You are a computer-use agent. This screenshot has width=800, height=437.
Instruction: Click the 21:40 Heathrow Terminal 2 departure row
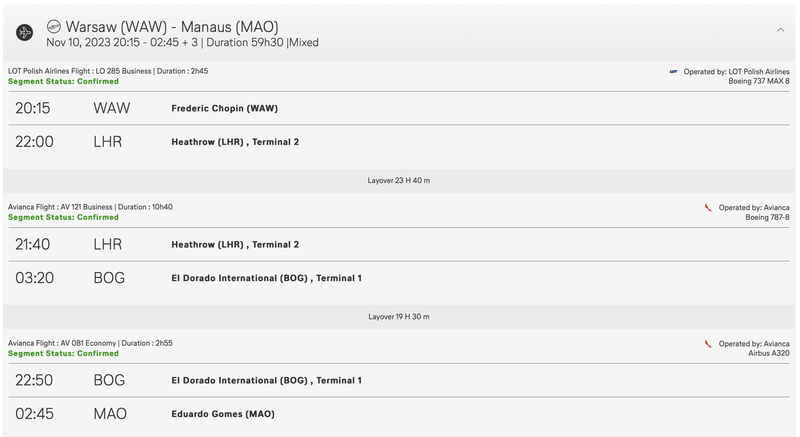pyautogui.click(x=399, y=244)
